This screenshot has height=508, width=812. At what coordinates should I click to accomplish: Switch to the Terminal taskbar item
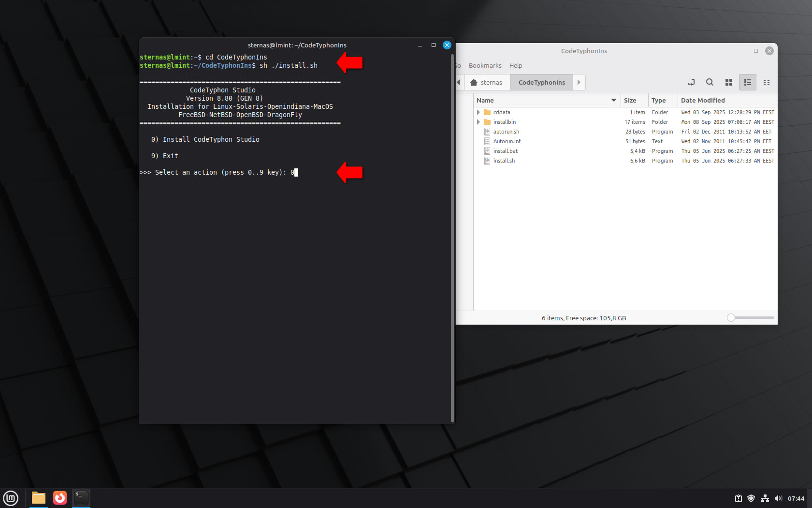[x=81, y=498]
